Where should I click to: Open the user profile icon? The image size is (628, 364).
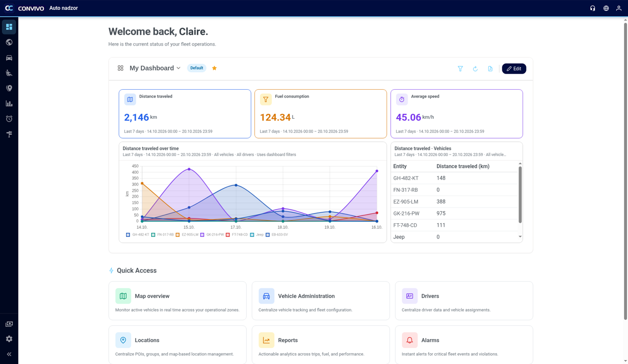click(619, 8)
